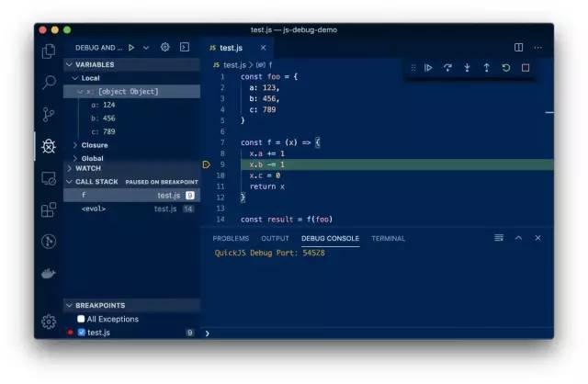The height and width of the screenshot is (384, 588).
Task: Open the Source Control view
Action: (x=49, y=114)
